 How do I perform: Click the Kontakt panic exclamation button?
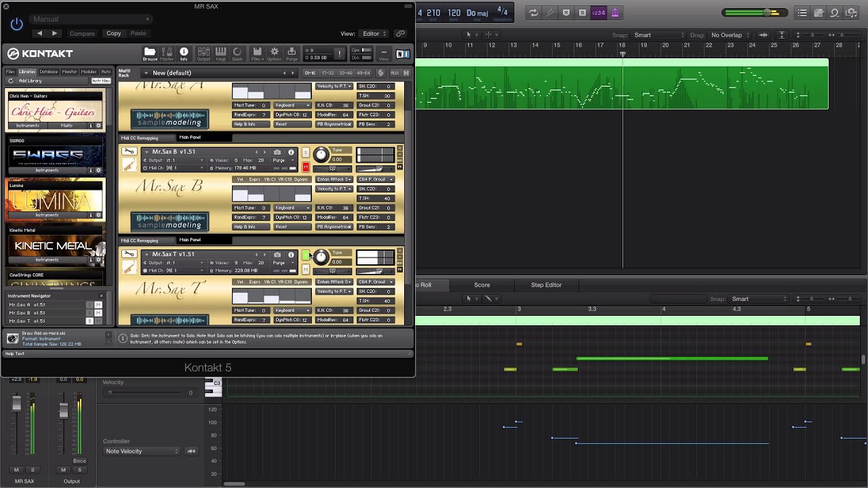[x=340, y=54]
